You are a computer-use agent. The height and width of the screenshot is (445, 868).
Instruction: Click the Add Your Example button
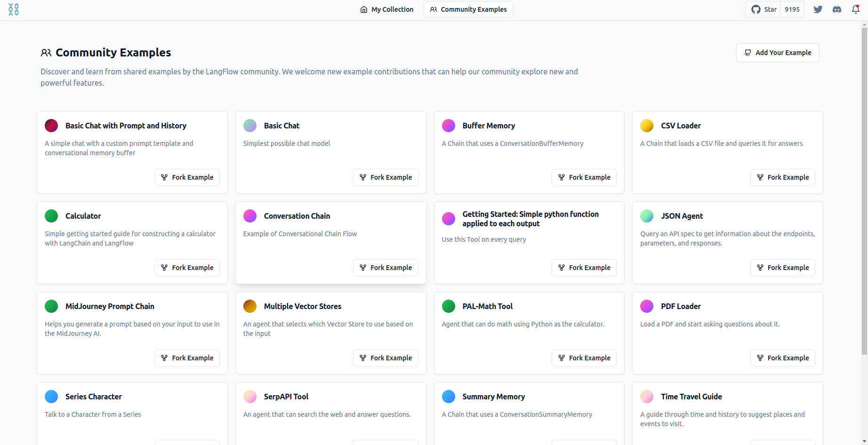pyautogui.click(x=778, y=53)
